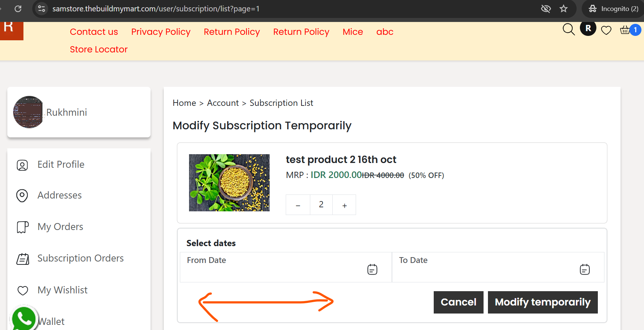Open wishlist heart icon in header
The height and width of the screenshot is (330, 644).
606,30
